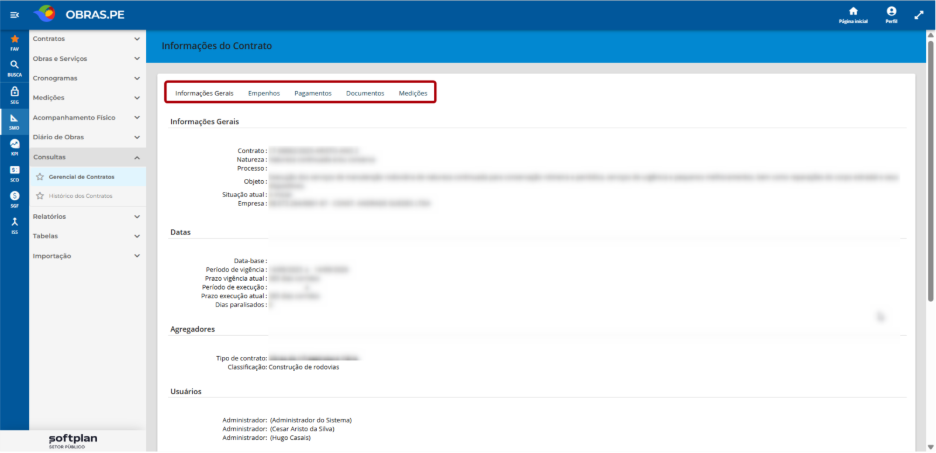Select the SEG lock module icon

click(x=14, y=94)
